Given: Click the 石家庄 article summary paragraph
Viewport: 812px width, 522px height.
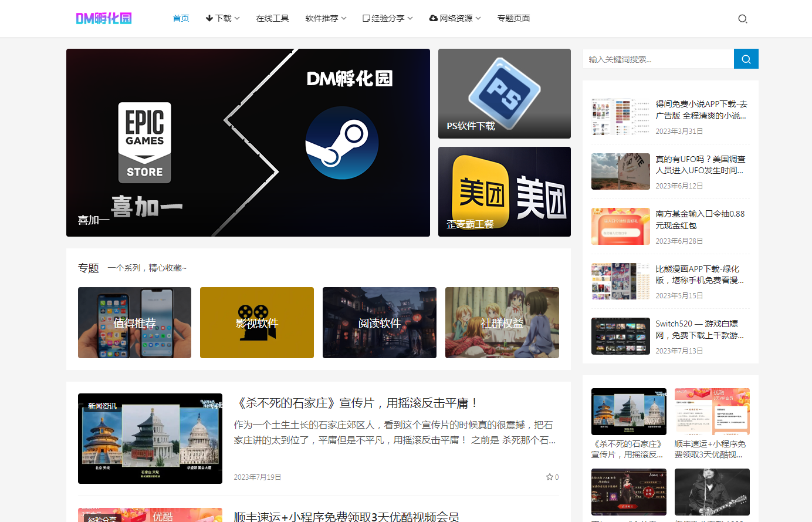Looking at the screenshot, I should tap(396, 432).
